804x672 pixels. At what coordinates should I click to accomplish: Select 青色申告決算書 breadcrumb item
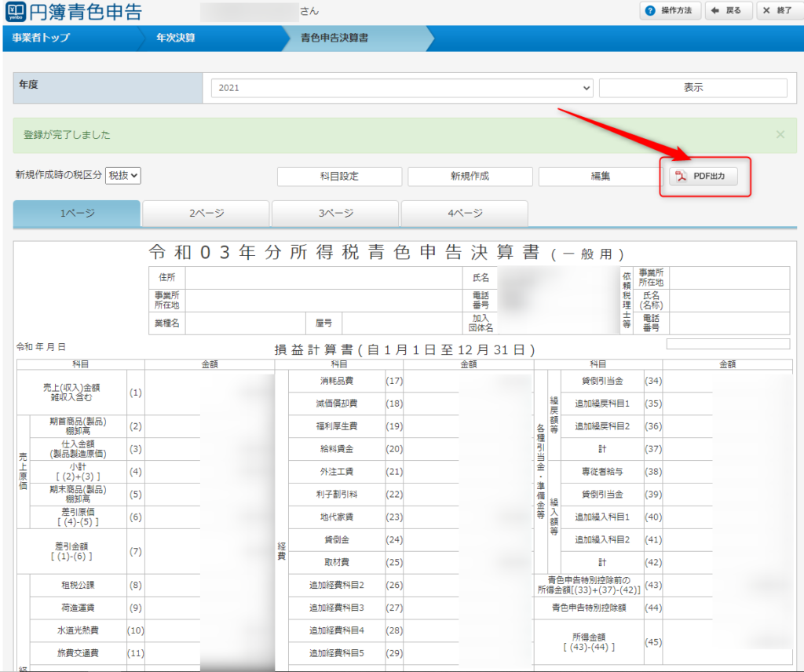334,38
